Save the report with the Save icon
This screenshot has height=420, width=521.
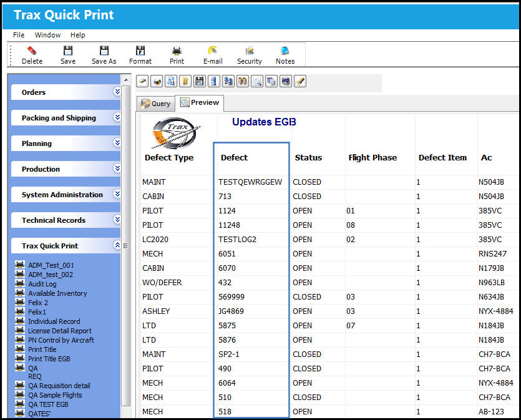[x=68, y=51]
